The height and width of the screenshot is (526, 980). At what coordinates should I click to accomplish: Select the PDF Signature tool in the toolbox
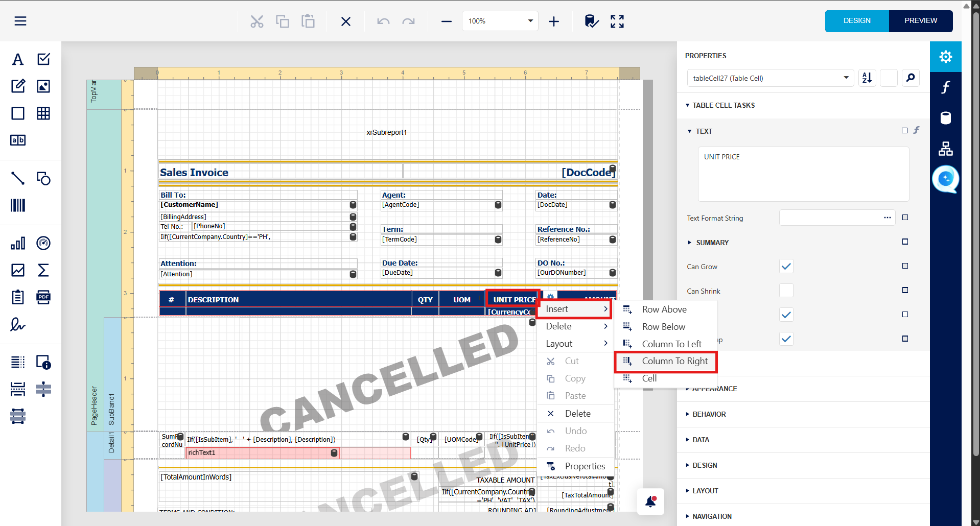18,324
